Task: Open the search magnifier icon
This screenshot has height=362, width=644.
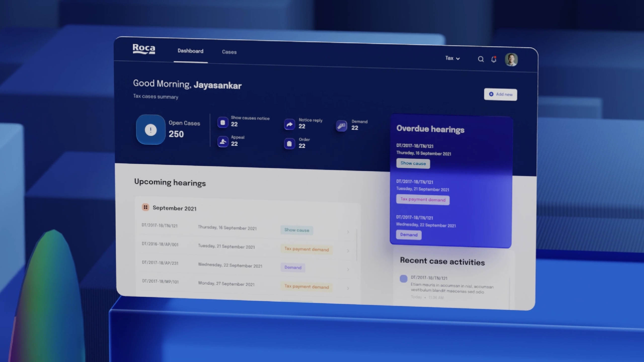Action: [481, 59]
